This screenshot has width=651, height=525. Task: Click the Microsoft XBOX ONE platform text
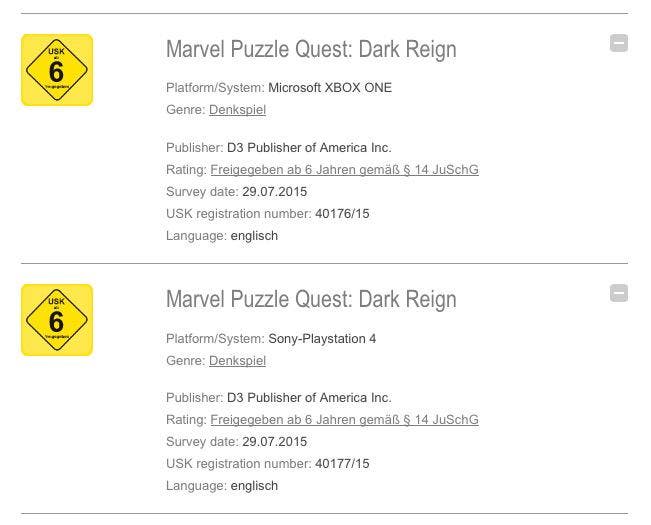330,88
